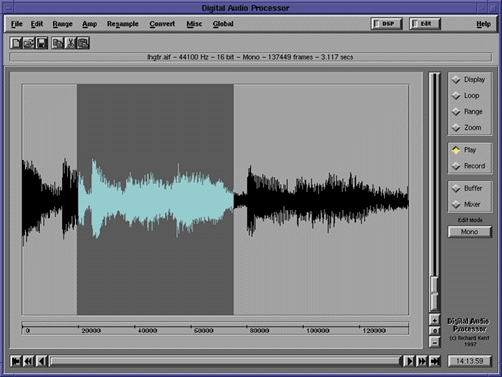
Task: Click the Cut scissors icon
Action: pos(70,43)
